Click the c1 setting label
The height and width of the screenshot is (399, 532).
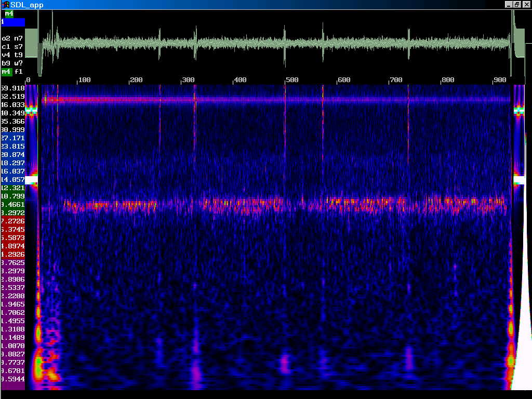[6, 47]
